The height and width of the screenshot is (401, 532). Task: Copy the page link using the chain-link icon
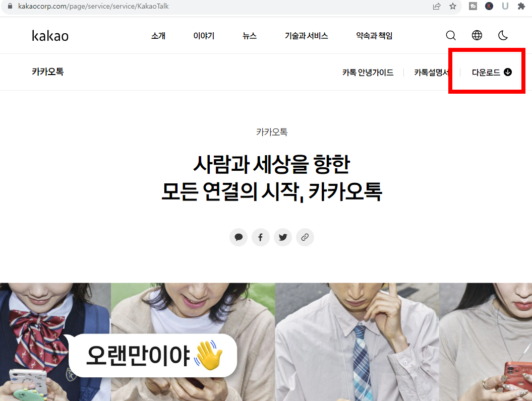[x=305, y=237]
